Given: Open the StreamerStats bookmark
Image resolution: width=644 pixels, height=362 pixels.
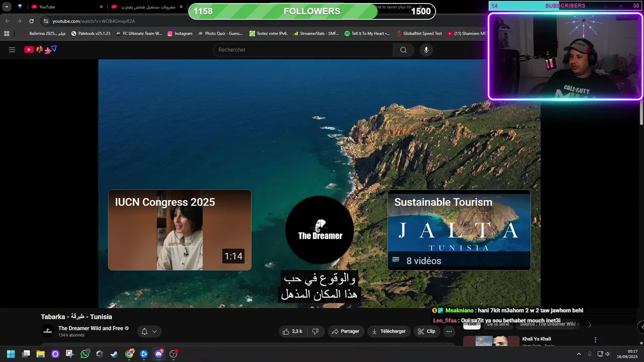Looking at the screenshot, I should coord(316,34).
